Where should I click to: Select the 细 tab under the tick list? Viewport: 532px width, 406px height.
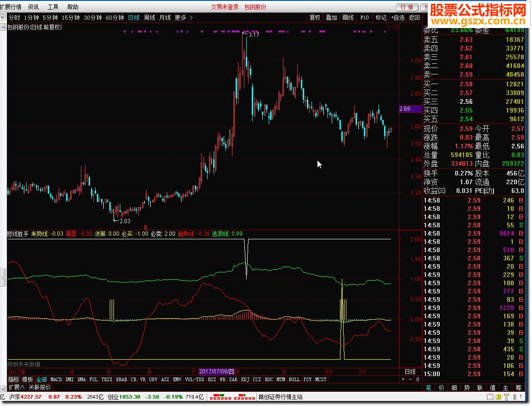454,388
